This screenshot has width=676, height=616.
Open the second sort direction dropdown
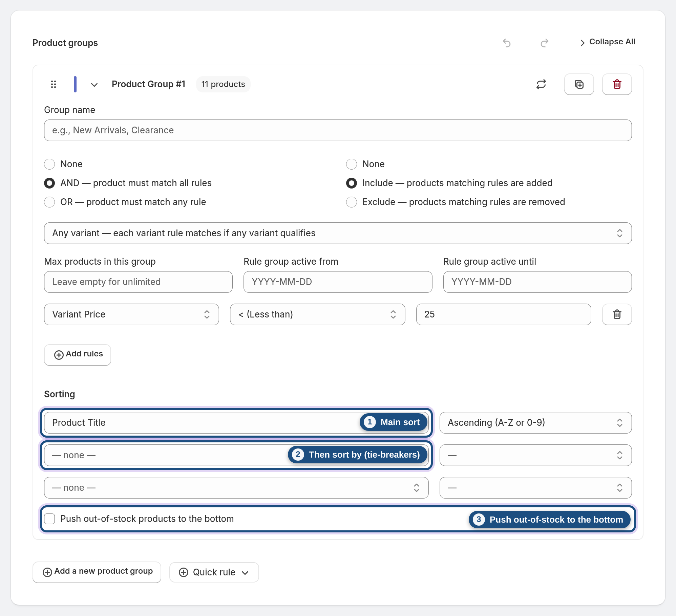tap(535, 455)
